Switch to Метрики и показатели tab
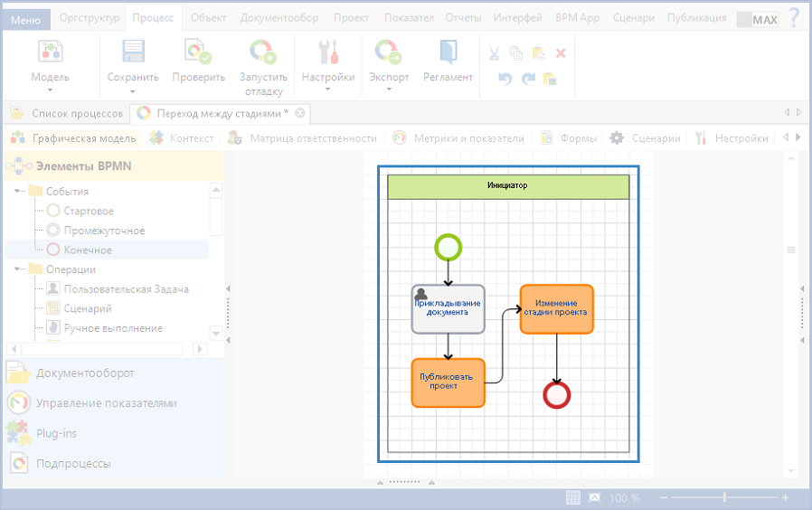The width and height of the screenshot is (812, 510). (458, 138)
